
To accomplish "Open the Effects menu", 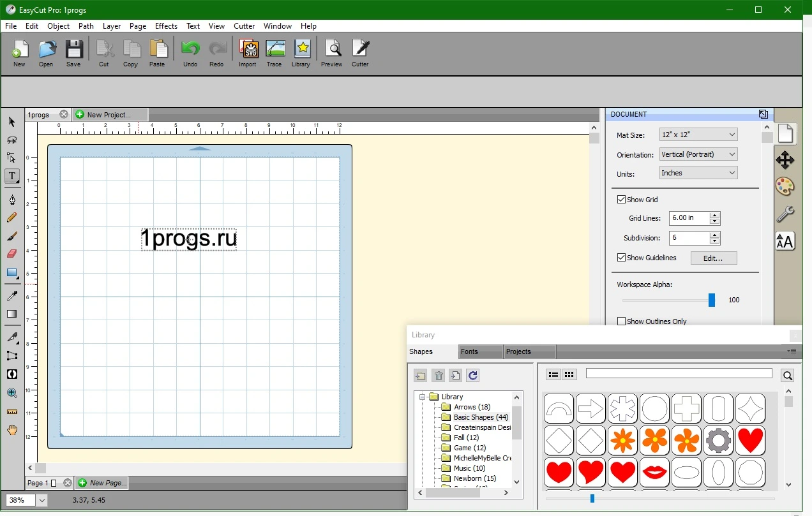I will pyautogui.click(x=166, y=26).
